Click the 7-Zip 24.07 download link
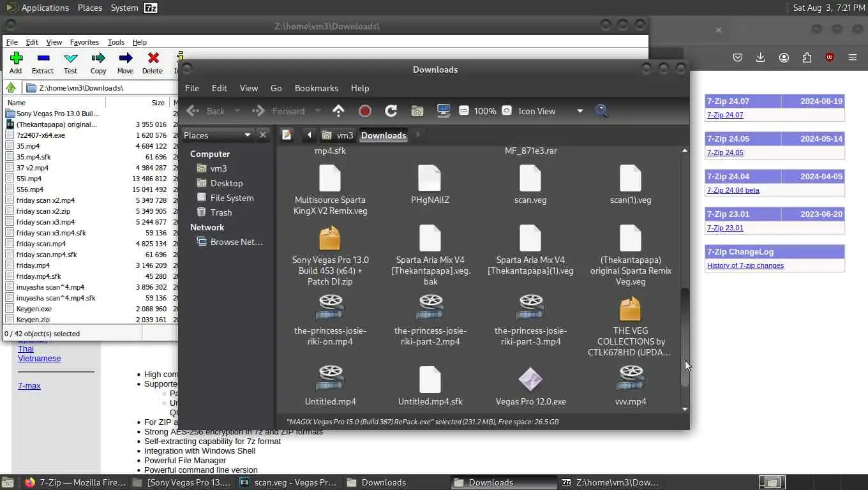The height and width of the screenshot is (490, 868). pos(724,115)
